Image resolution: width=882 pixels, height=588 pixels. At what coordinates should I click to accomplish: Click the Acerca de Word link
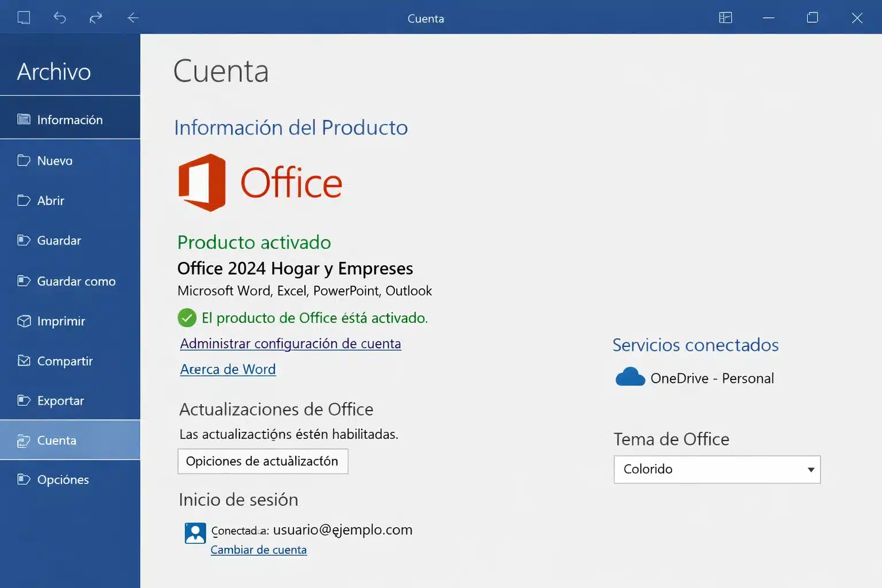coord(227,369)
